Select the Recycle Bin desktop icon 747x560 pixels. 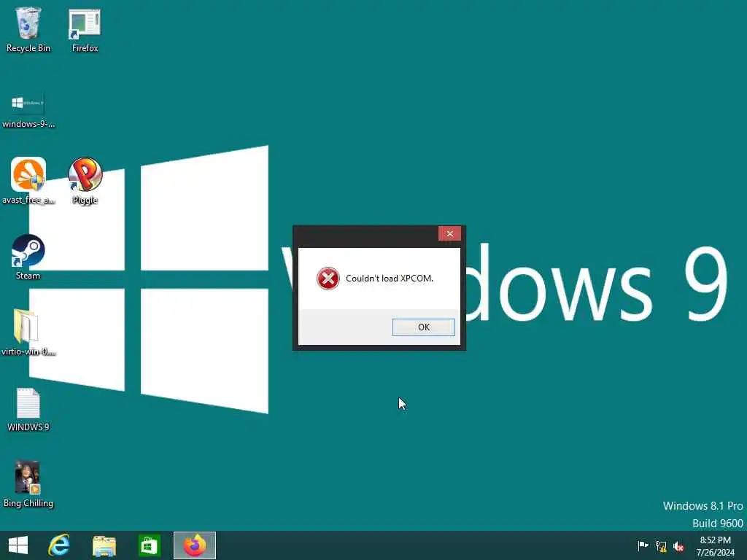point(28,29)
